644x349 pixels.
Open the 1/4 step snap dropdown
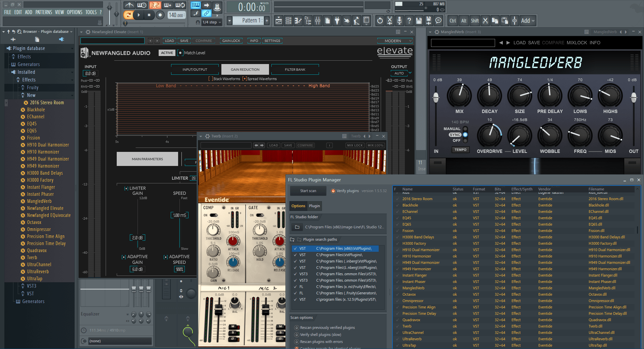[212, 22]
